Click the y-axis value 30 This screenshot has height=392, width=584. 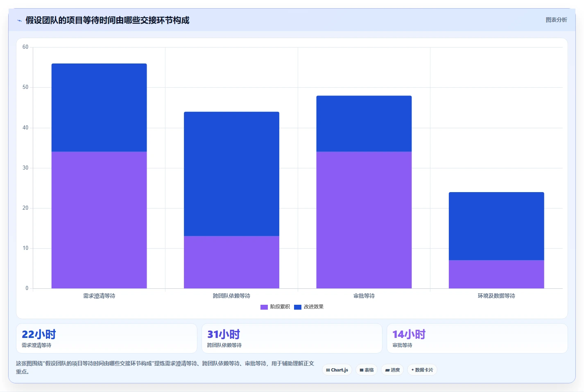25,168
